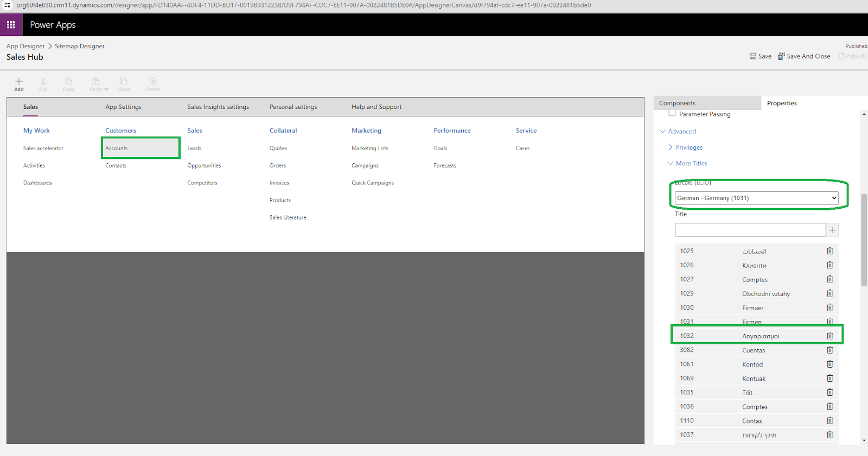Switch to the Properties tab
Viewport: 868px width, 456px height.
click(x=782, y=103)
